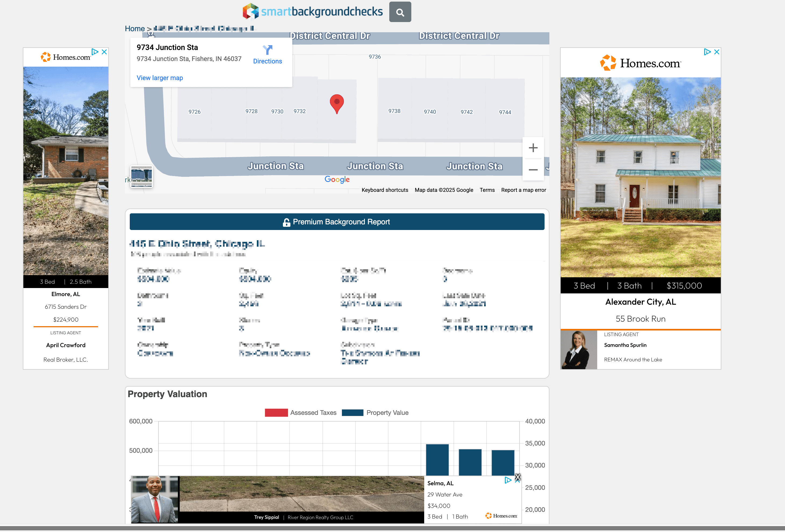
Task: Close the right Homes.com ad
Action: pos(716,52)
